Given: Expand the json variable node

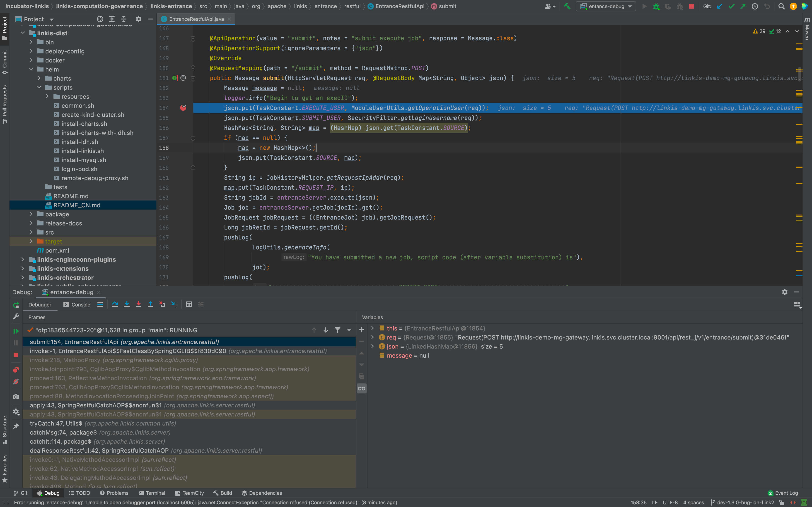Looking at the screenshot, I should tap(372, 346).
